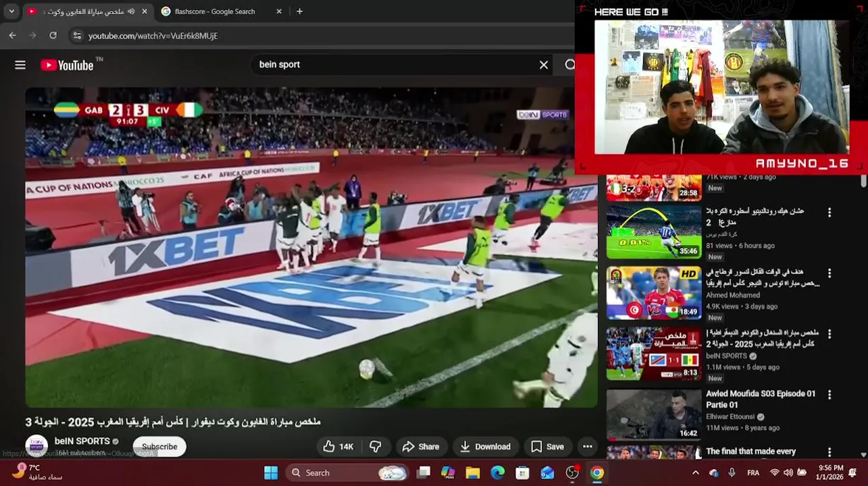This screenshot has height=486, width=868.
Task: Open options for the Ahmed Mohamed video
Action: click(x=829, y=273)
